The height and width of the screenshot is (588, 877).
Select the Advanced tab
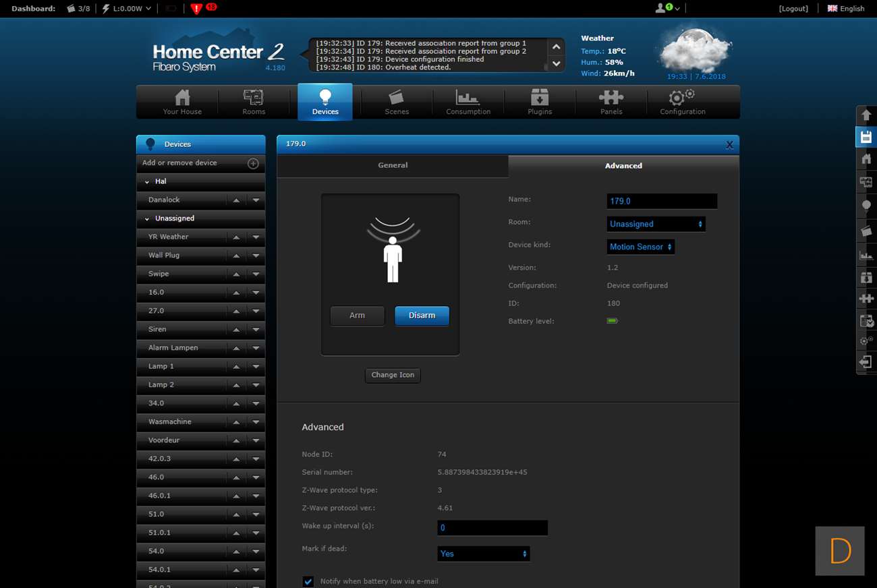623,166
